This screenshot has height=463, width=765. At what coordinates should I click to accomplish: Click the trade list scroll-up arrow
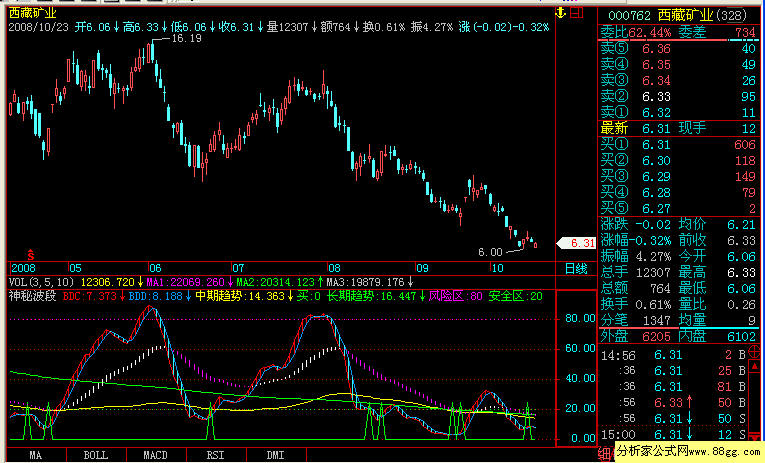754,366
